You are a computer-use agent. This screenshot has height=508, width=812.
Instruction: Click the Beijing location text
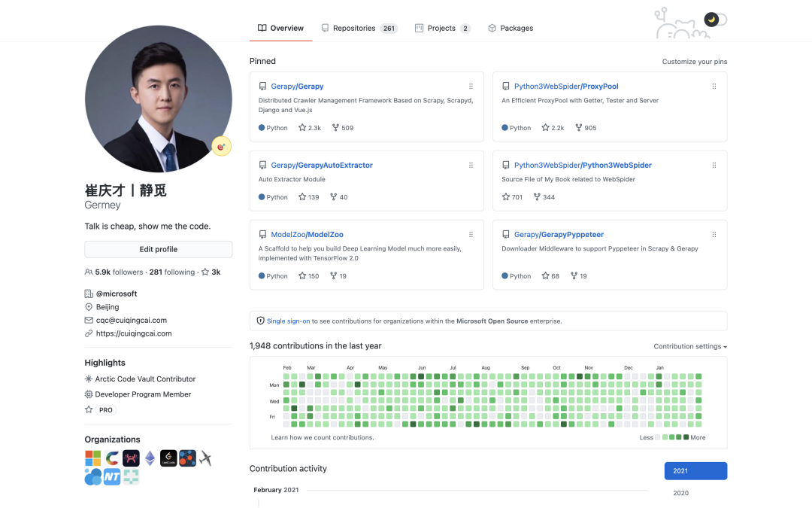click(108, 307)
